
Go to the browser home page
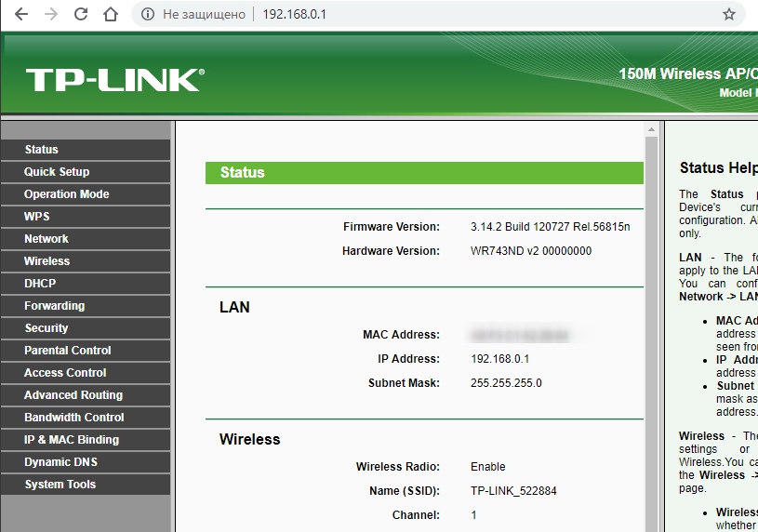pyautogui.click(x=111, y=14)
